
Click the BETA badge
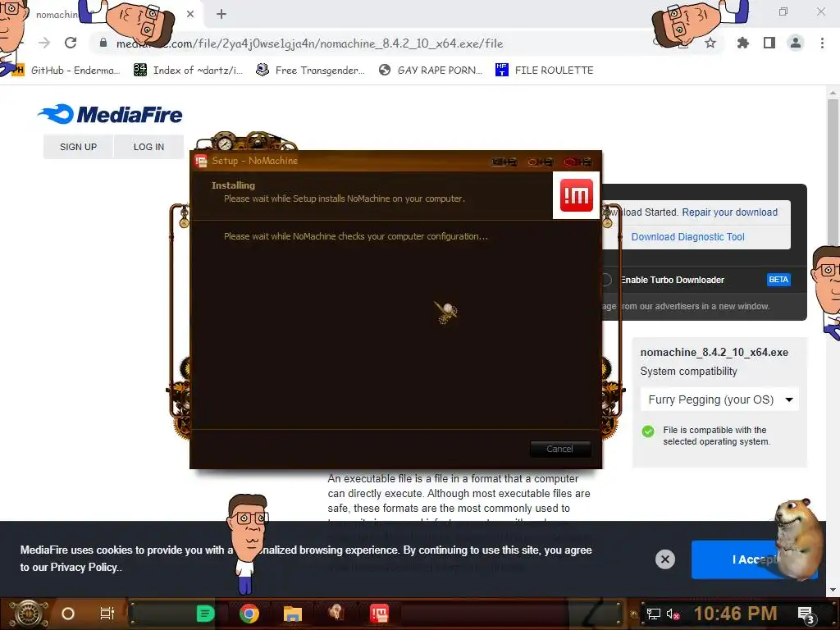[778, 280]
